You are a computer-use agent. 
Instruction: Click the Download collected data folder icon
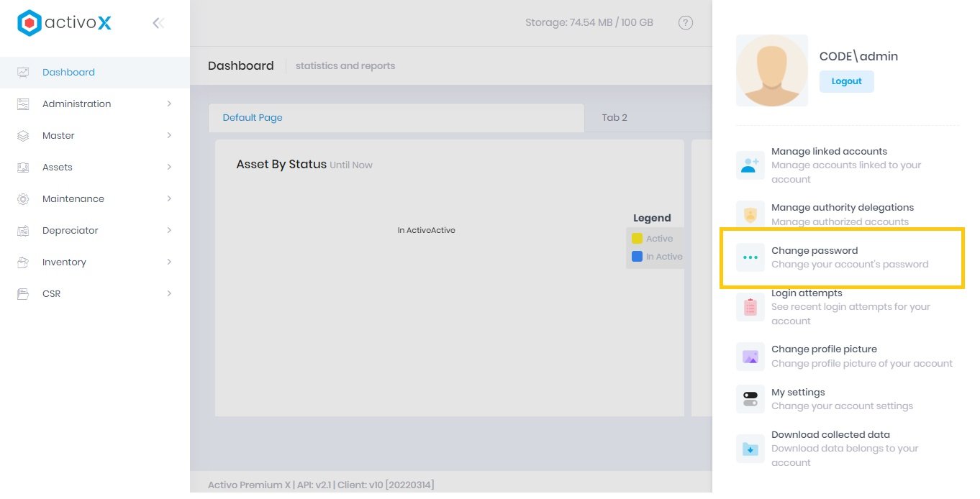pos(750,449)
